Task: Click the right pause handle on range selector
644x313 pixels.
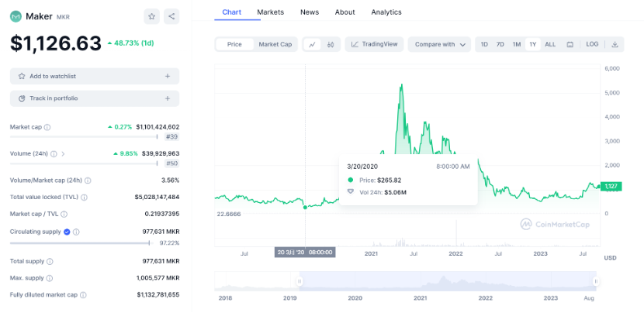Action: click(596, 281)
